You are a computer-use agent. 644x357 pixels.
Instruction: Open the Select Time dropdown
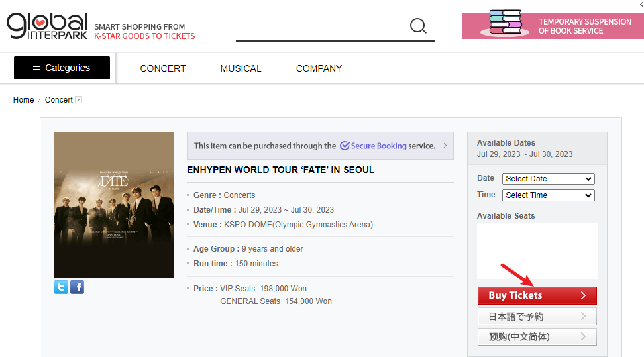tap(549, 195)
